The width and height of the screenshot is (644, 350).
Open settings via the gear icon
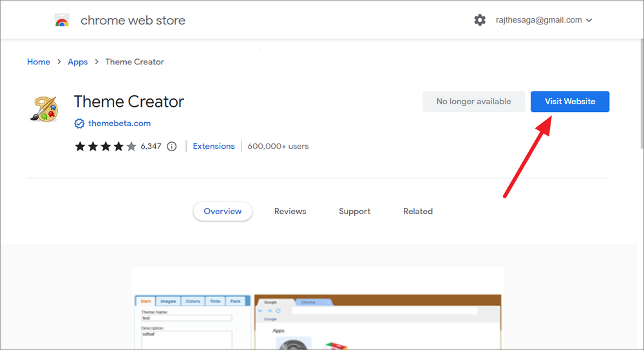(480, 20)
